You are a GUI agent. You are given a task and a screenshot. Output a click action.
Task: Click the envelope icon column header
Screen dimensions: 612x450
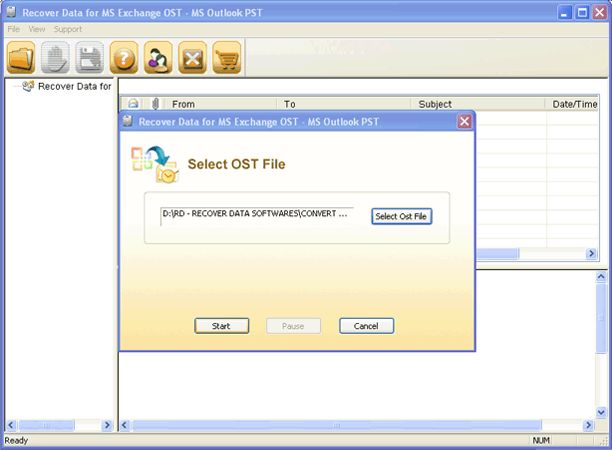(x=133, y=104)
